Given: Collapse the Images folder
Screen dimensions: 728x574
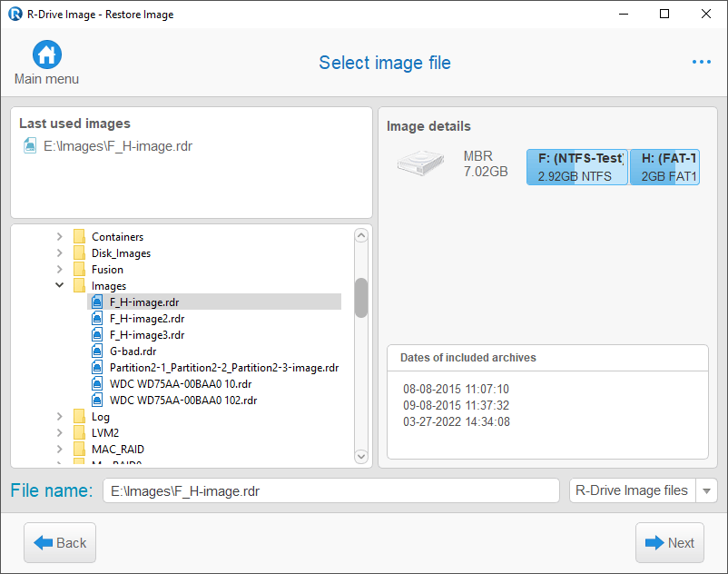Looking at the screenshot, I should click(x=59, y=284).
